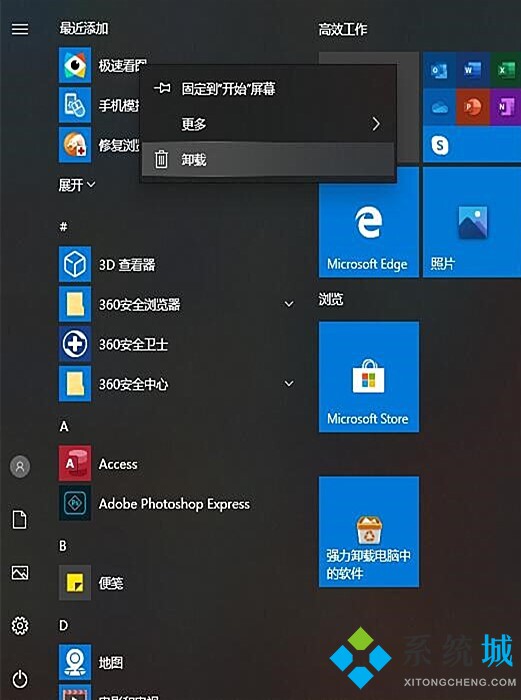Open Documents from the sidebar icon
This screenshot has width=521, height=700.
coord(20,520)
